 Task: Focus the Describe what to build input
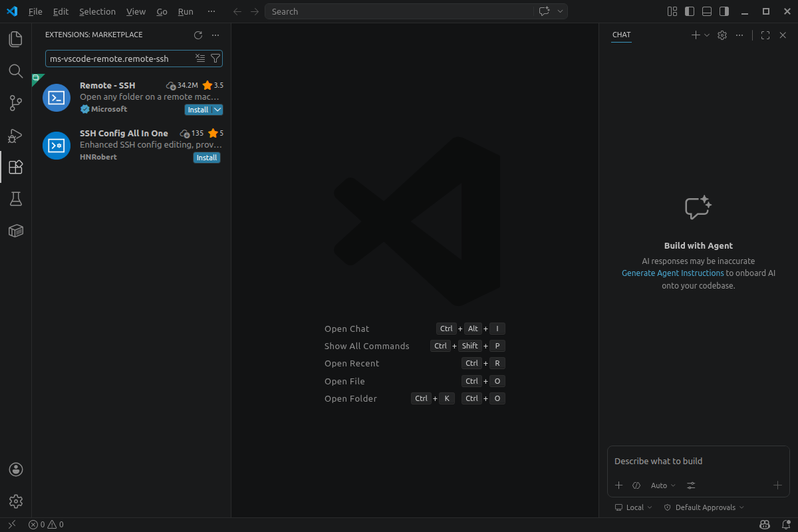coord(698,462)
